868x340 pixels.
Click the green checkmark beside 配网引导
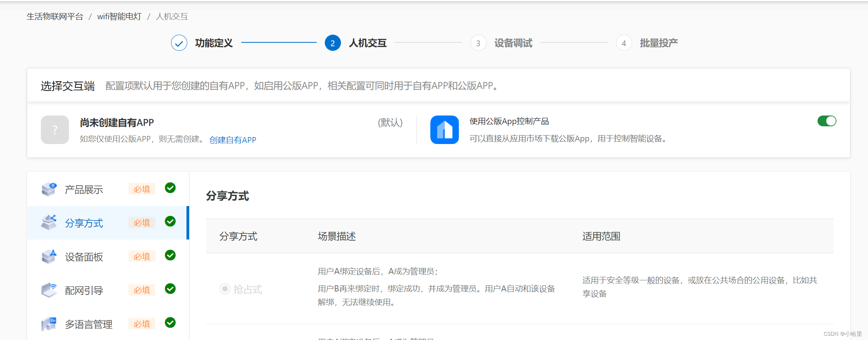click(x=170, y=289)
